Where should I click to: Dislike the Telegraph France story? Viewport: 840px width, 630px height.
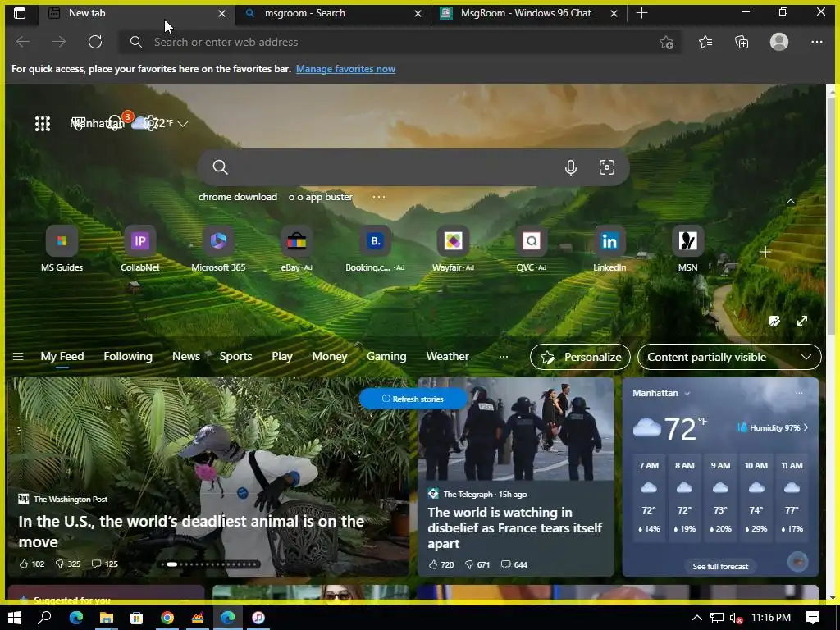coord(477,564)
